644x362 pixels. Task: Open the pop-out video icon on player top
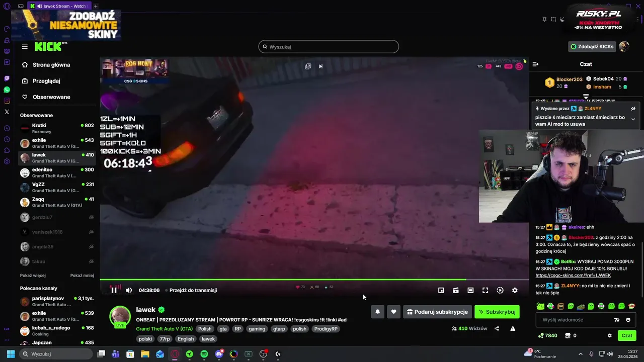click(308, 66)
